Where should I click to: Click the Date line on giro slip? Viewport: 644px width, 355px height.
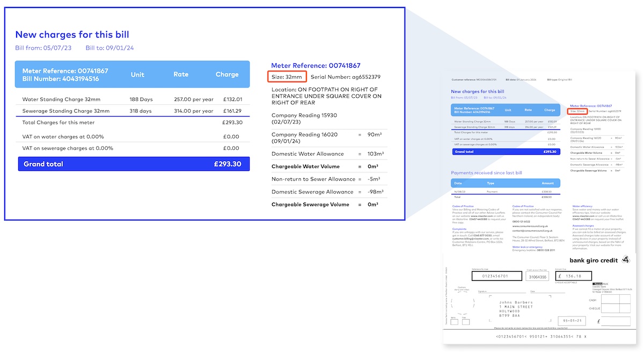click(547, 292)
